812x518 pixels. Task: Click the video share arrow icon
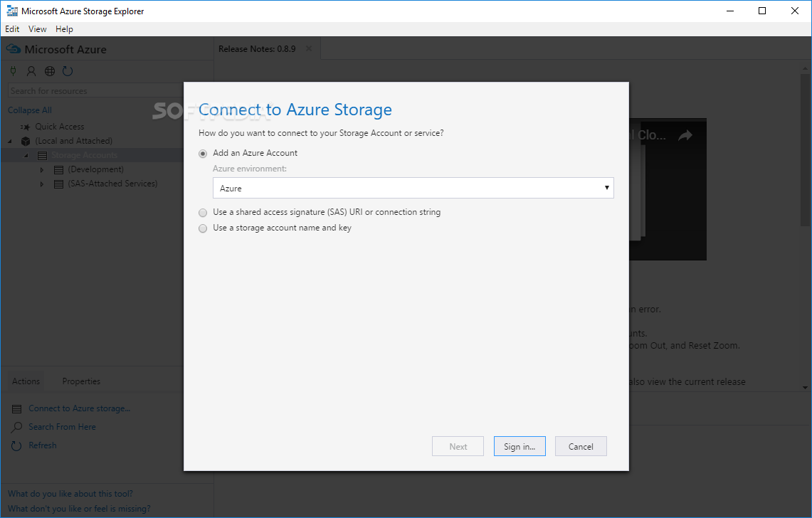pos(685,135)
